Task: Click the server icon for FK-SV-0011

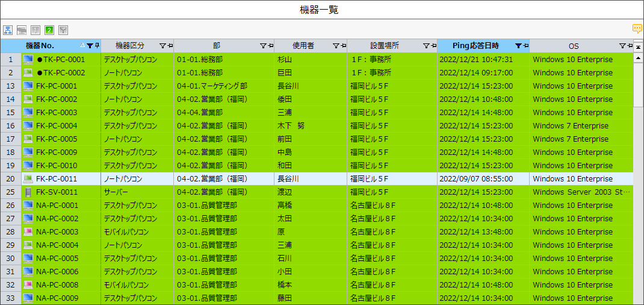Action: click(28, 192)
